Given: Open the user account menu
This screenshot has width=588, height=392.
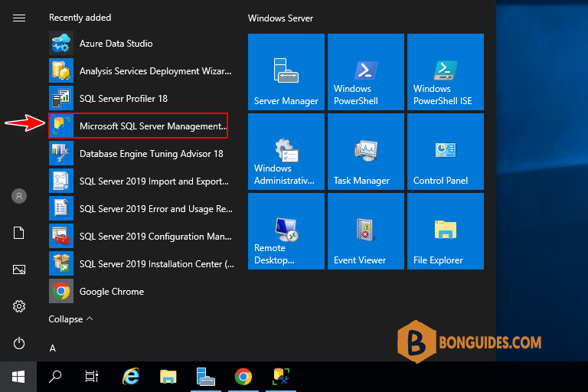Looking at the screenshot, I should click(18, 196).
